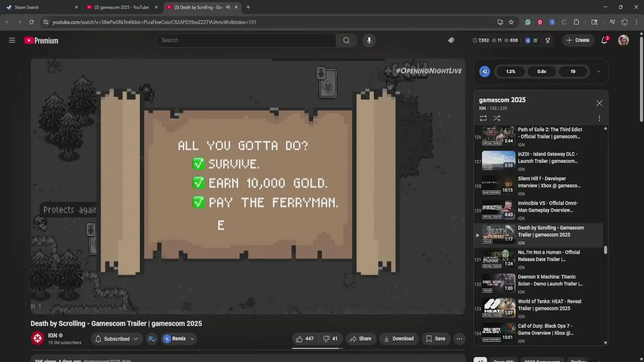644x362 pixels.
Task: Click the Remix button
Action: click(175, 339)
